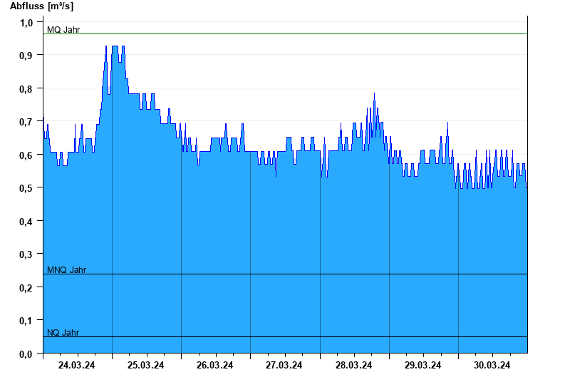570x392 pixels.
Task: Click the 0,3 y-axis value
Action: (x=26, y=254)
